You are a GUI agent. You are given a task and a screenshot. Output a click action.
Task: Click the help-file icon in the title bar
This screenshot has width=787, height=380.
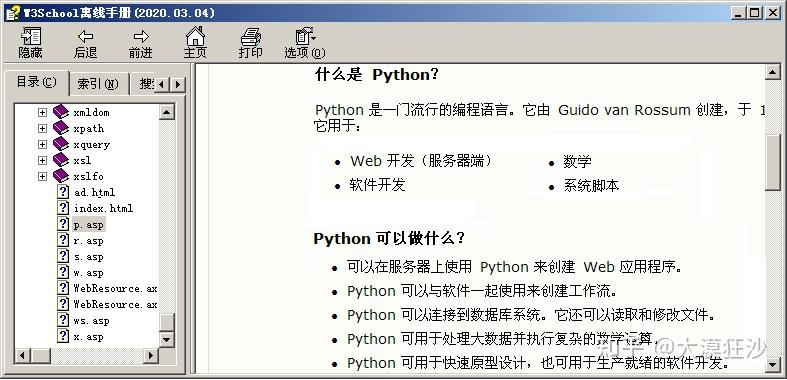(13, 13)
